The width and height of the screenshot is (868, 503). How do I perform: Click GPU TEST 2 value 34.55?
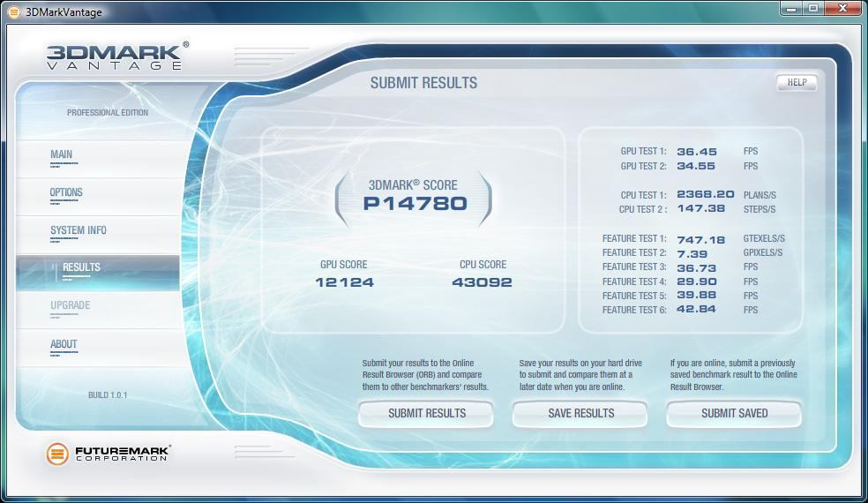coord(696,166)
